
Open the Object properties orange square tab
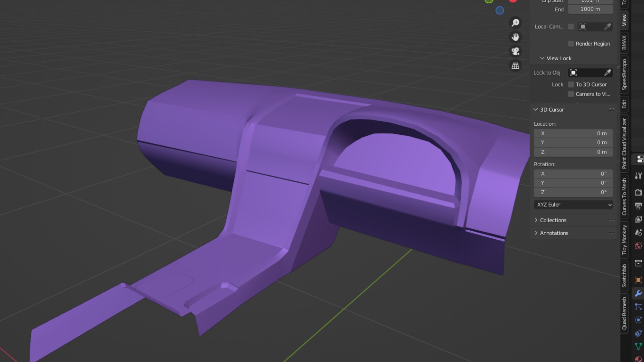[x=638, y=280]
